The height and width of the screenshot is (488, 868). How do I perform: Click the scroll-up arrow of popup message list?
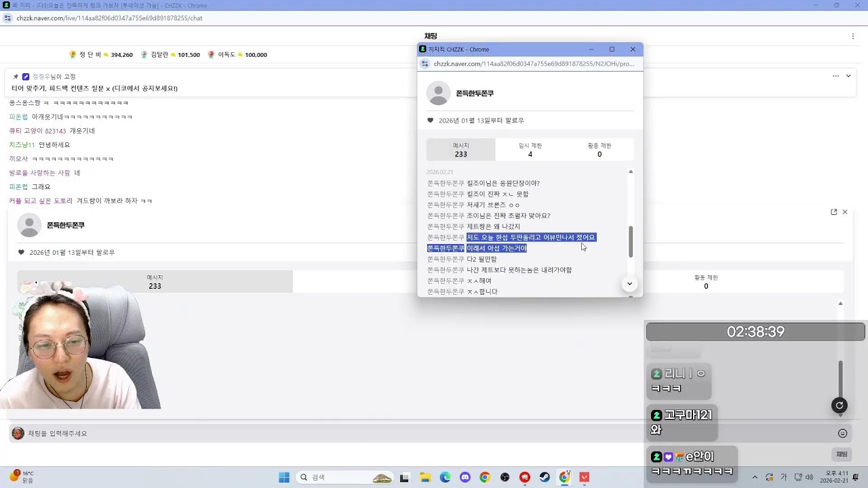(x=631, y=172)
